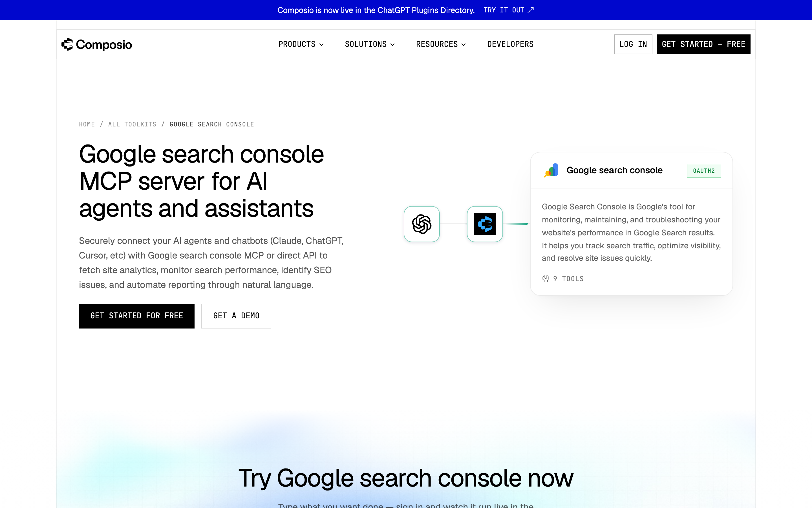Go to Home breadcrumb link
Image resolution: width=812 pixels, height=508 pixels.
87,124
